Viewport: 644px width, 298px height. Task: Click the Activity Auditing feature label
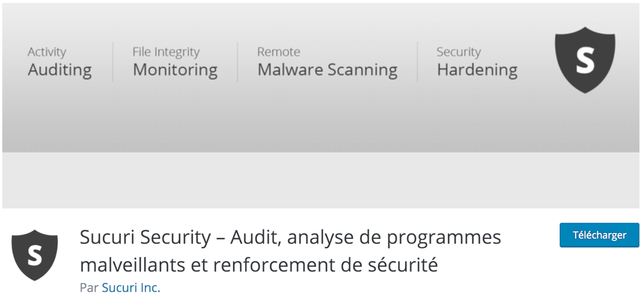59,61
